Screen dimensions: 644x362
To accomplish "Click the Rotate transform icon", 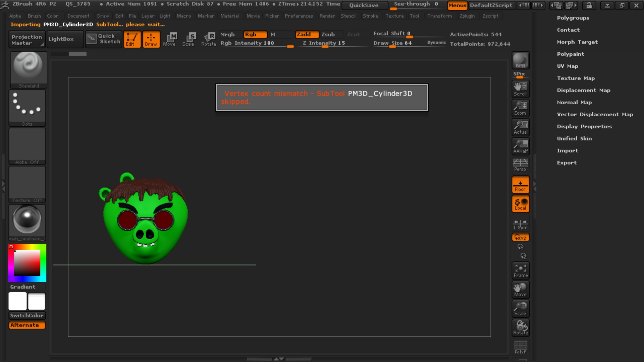I will pyautogui.click(x=209, y=39).
